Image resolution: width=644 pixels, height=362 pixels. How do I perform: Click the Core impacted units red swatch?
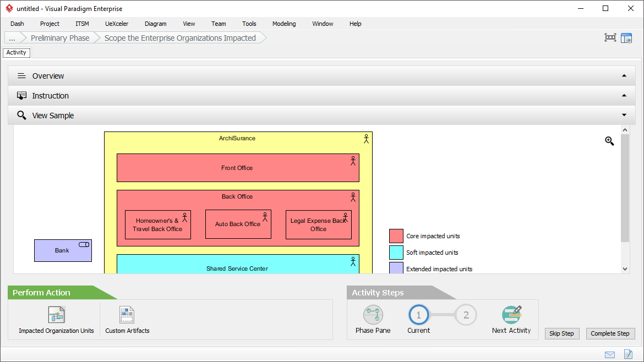396,236
